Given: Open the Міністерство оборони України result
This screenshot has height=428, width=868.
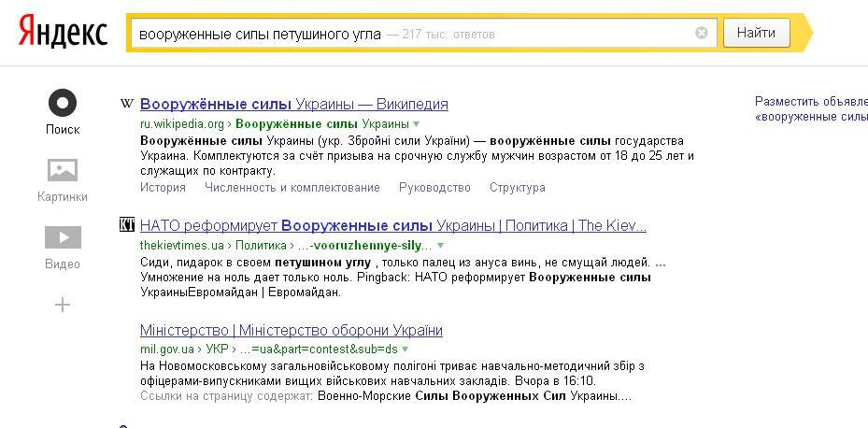Looking at the screenshot, I should point(292,331).
